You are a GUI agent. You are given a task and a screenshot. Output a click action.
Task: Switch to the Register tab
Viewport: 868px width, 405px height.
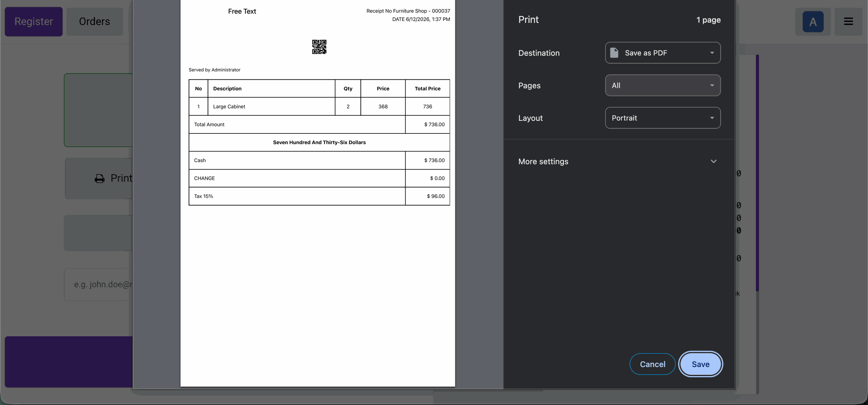click(33, 21)
